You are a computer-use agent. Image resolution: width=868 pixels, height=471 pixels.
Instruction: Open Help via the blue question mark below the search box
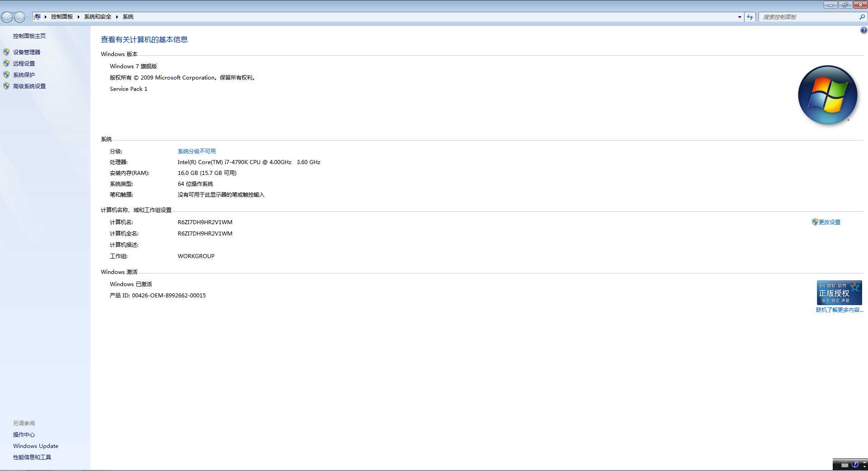[x=863, y=31]
